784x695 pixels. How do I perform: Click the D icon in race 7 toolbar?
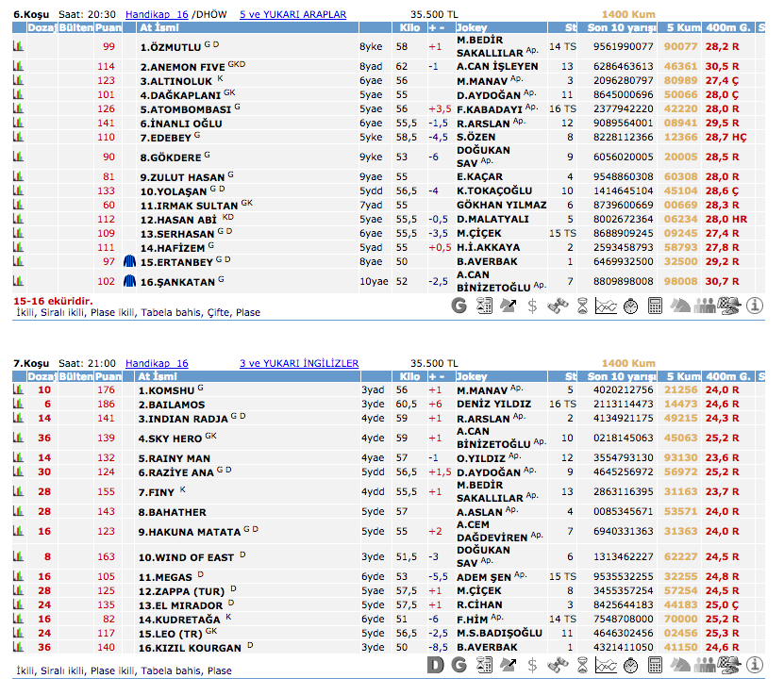(435, 665)
